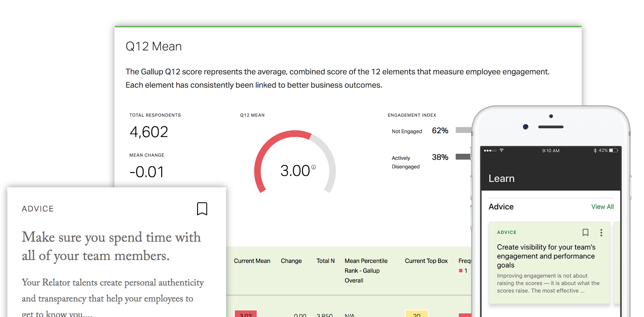Sort by Current Mean column header
Screen dimensions: 644x317
click(x=252, y=261)
